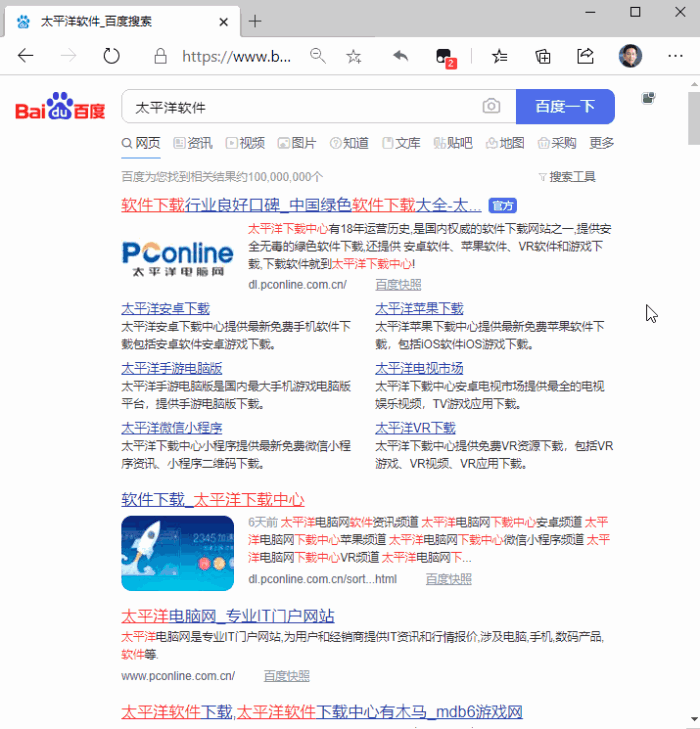Add this page to favorites star
700x729 pixels.
coord(354,57)
